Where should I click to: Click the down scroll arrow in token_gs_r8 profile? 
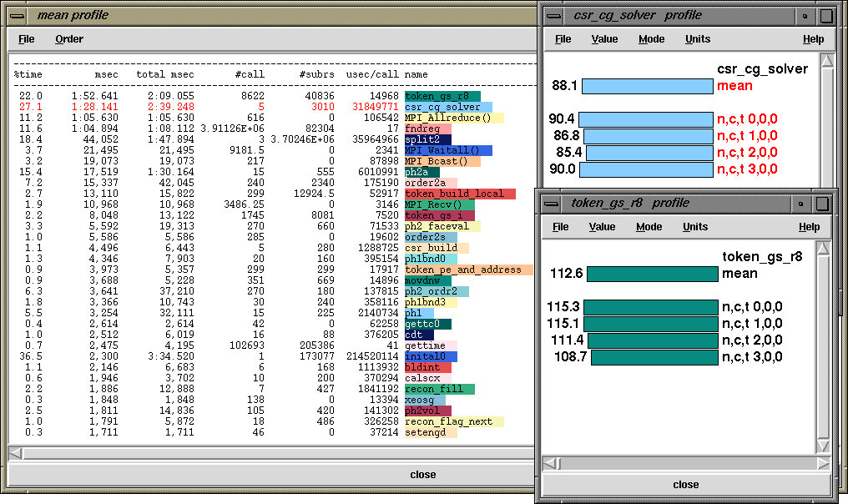click(x=823, y=446)
